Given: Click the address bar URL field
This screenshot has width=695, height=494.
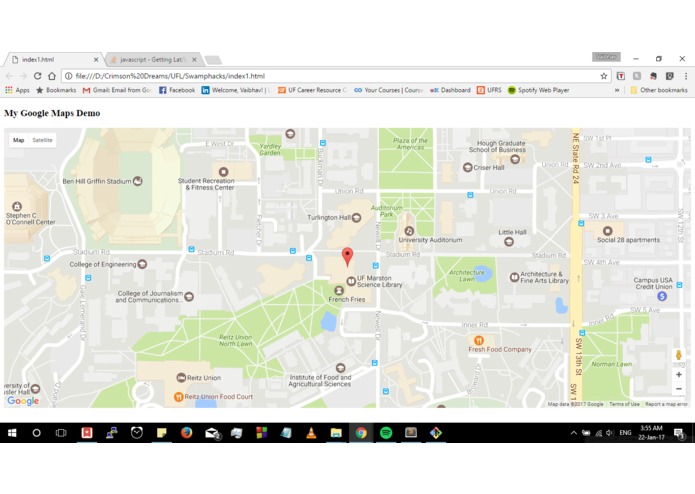Looking at the screenshot, I should [x=336, y=76].
